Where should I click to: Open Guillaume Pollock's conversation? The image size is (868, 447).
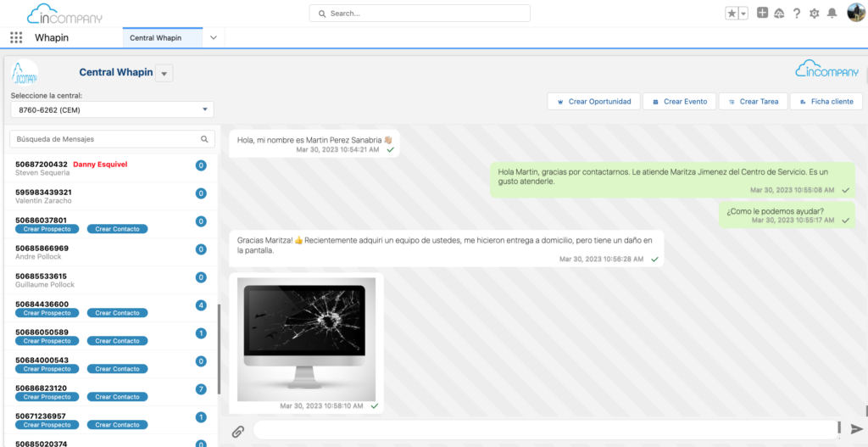111,280
